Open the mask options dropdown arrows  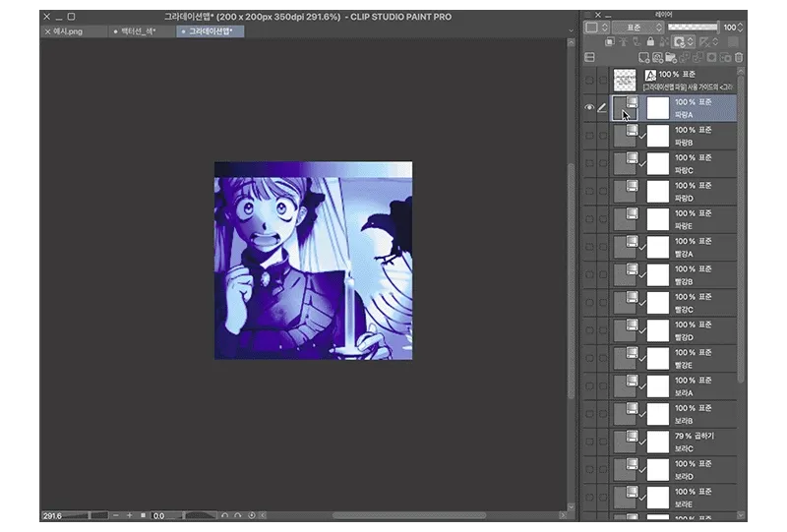(692, 42)
